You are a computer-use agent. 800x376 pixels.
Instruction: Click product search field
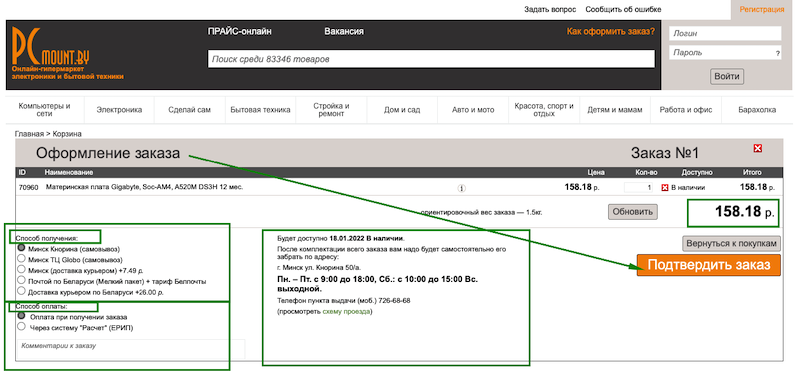click(x=431, y=59)
